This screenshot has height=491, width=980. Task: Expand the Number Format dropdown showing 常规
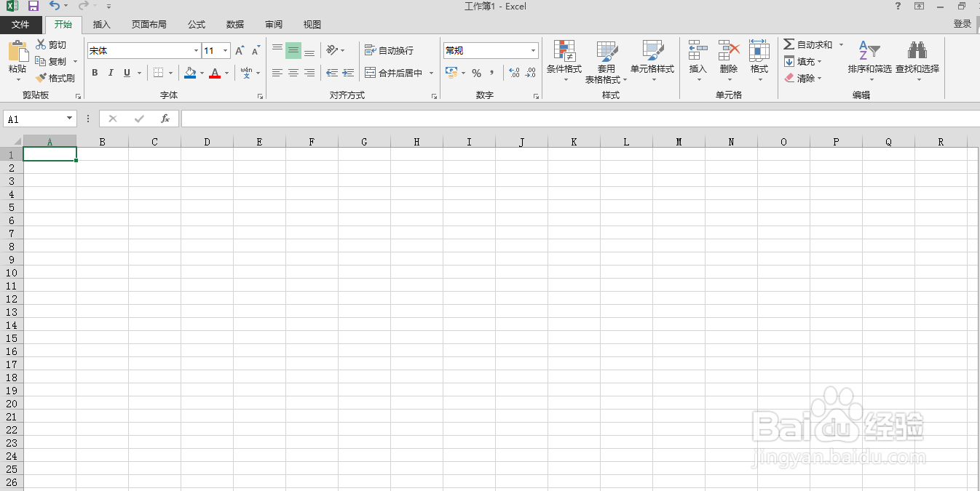tap(534, 50)
